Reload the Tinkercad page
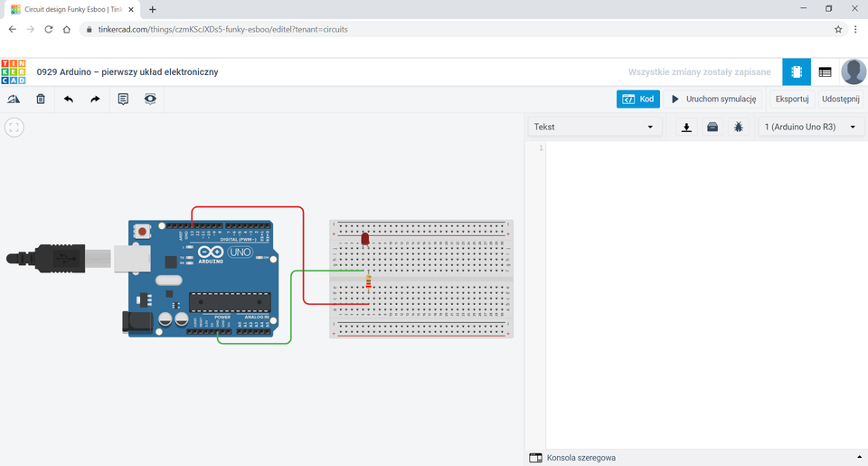 (x=49, y=29)
